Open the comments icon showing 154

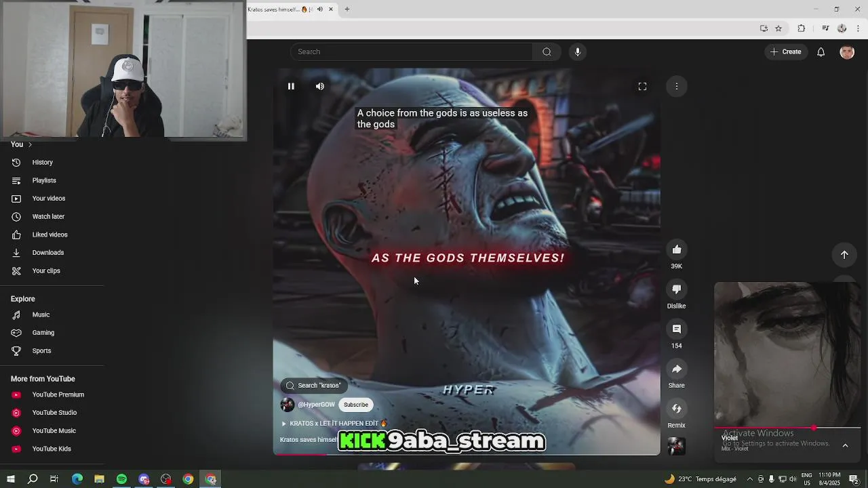(x=677, y=329)
